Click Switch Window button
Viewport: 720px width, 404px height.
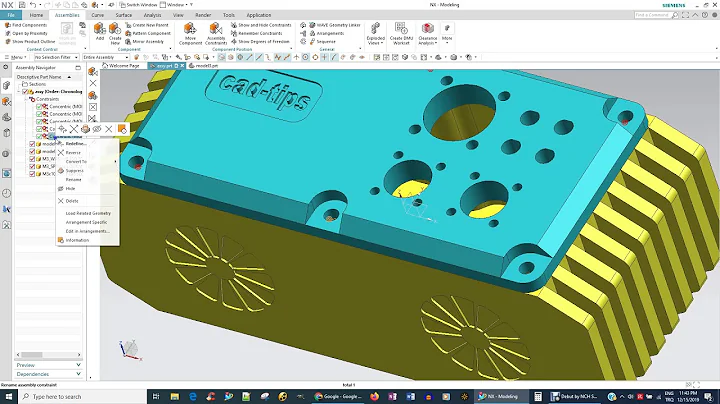click(x=138, y=5)
